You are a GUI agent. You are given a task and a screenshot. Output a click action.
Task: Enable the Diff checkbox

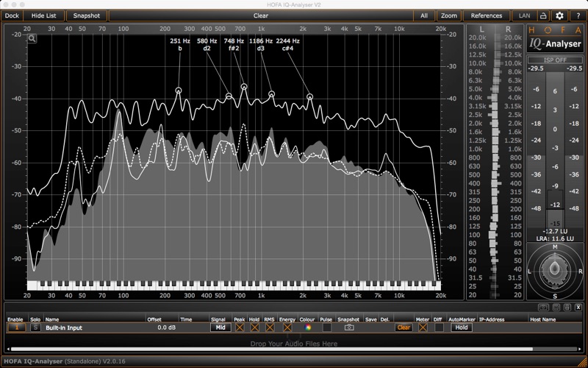pos(439,328)
